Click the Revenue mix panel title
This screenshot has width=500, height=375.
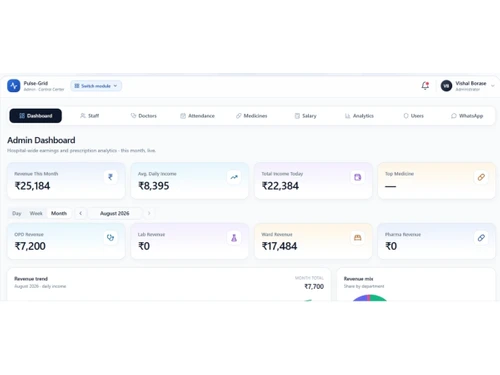[358, 279]
